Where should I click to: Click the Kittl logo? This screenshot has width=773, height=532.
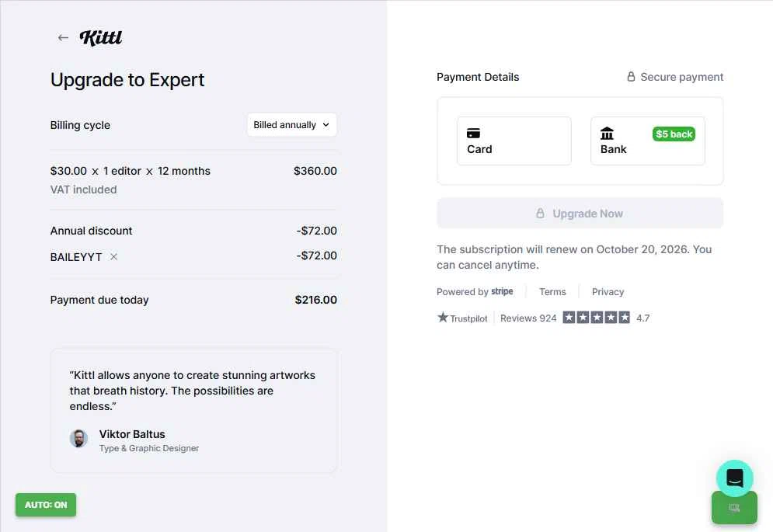coord(101,37)
